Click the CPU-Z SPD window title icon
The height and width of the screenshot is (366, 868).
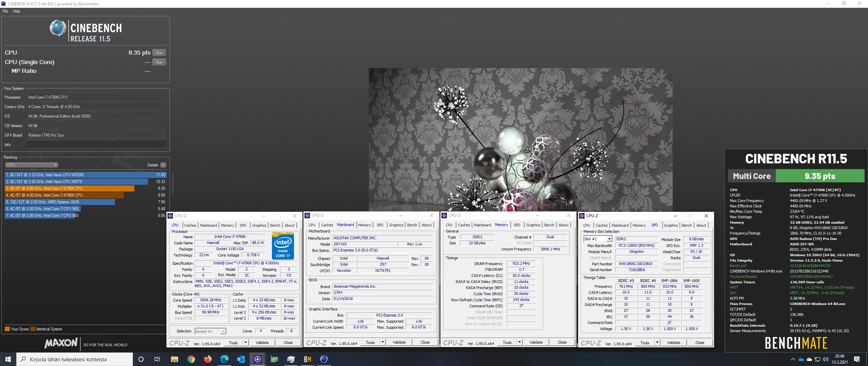pyautogui.click(x=582, y=216)
